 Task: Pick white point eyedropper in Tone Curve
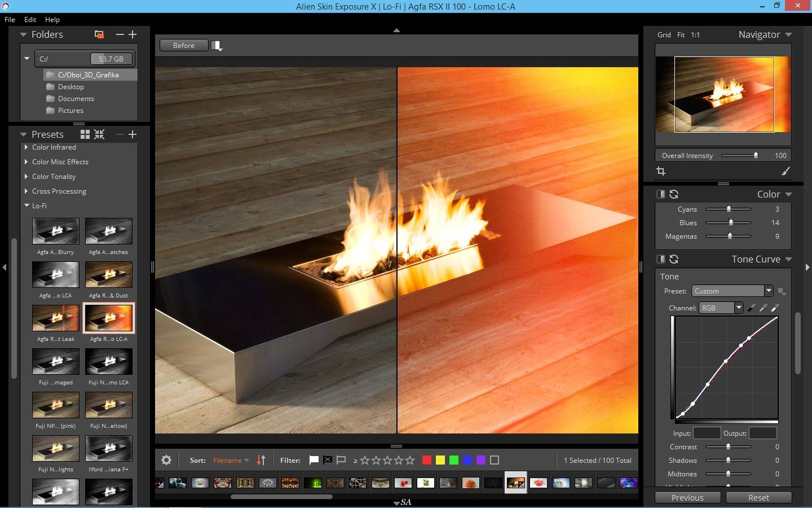pos(775,308)
